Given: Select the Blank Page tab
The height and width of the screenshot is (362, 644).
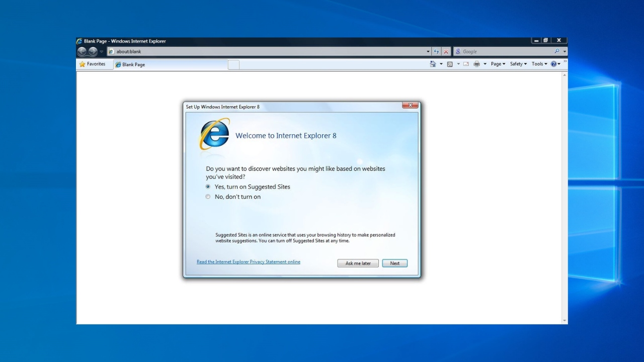Looking at the screenshot, I should coord(170,64).
